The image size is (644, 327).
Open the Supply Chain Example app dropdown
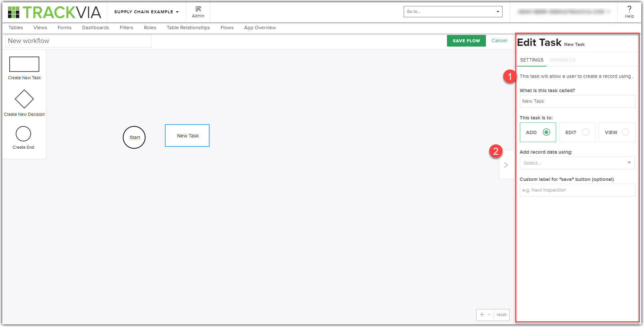(146, 12)
